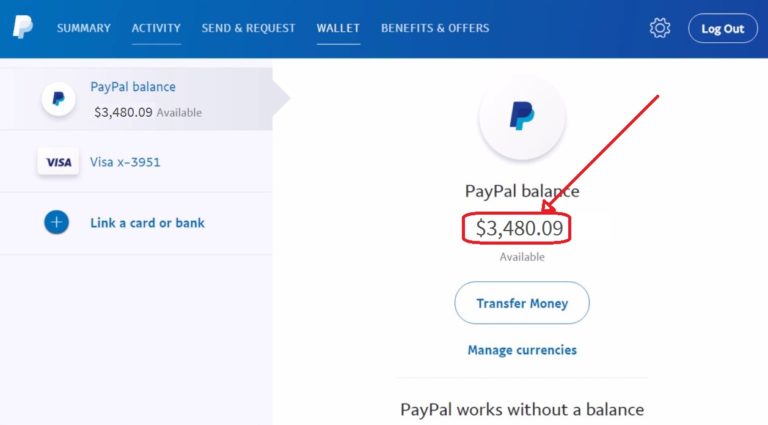Click the Log Out button
768x425 pixels.
[x=722, y=28]
